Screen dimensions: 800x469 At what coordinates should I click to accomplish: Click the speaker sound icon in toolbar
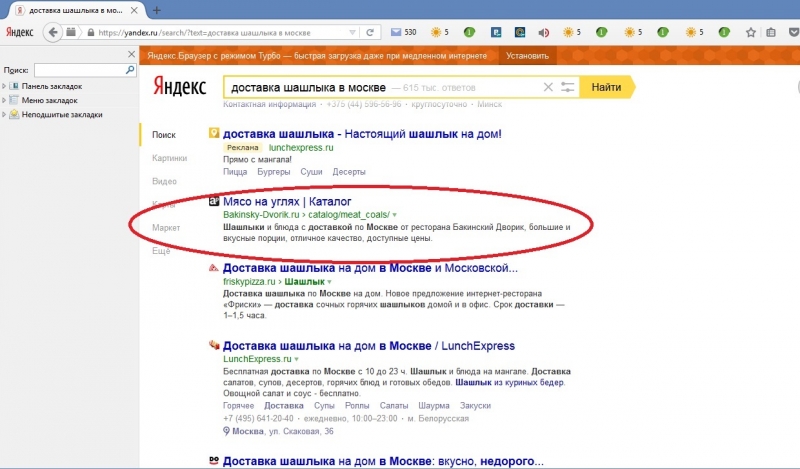(x=544, y=33)
